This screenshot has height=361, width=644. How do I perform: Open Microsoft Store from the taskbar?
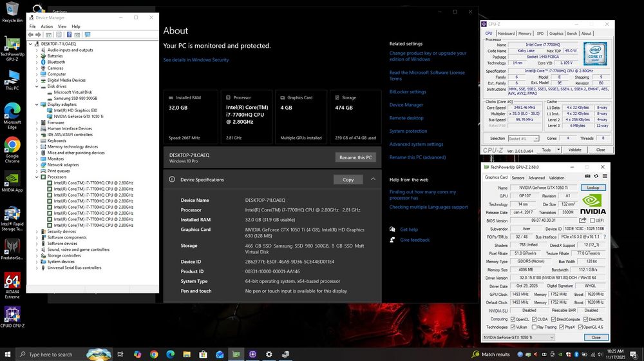204,354
